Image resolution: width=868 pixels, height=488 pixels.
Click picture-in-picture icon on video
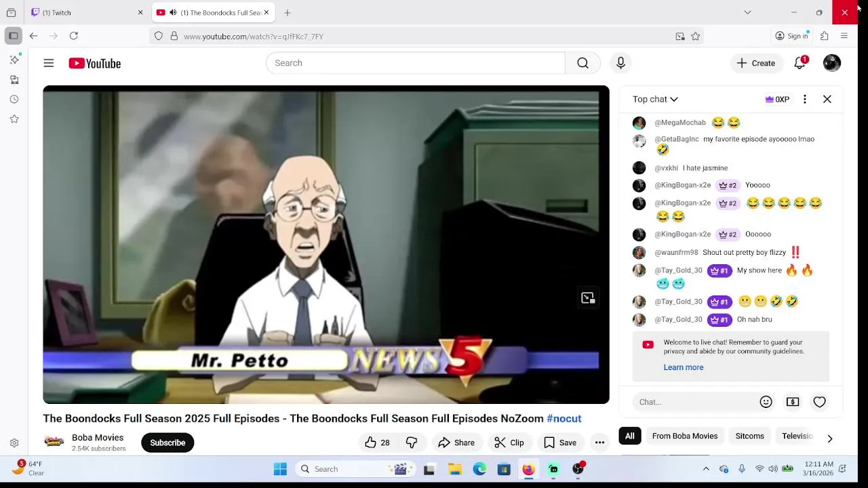point(588,298)
